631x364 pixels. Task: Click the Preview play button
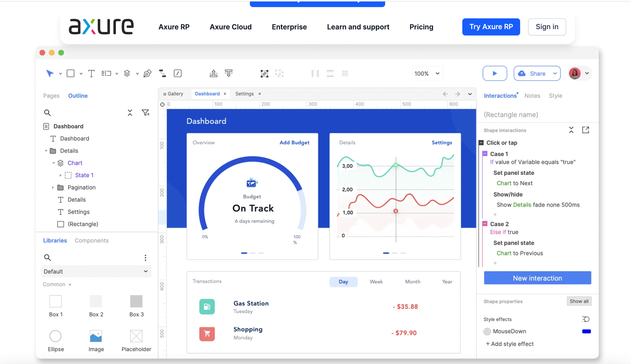click(494, 73)
